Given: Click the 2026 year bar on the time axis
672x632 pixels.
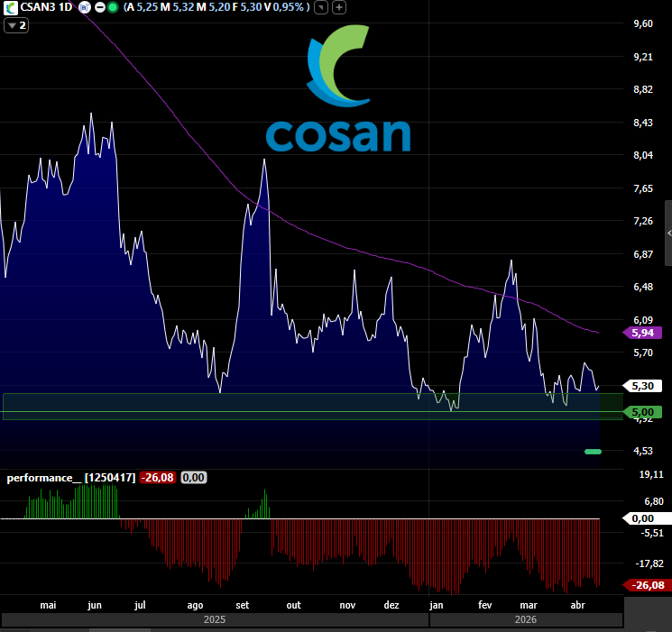Looking at the screenshot, I should coord(526,619).
